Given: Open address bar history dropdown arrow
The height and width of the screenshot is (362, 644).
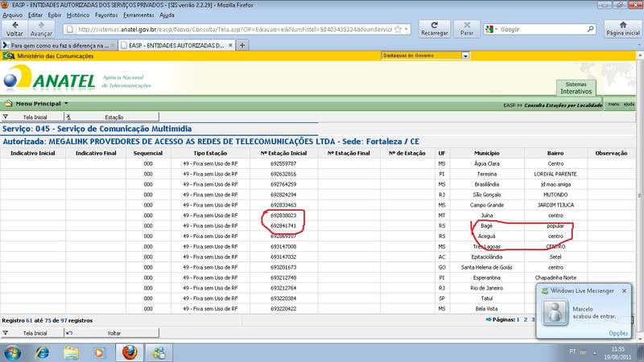Looking at the screenshot, I should point(407,29).
